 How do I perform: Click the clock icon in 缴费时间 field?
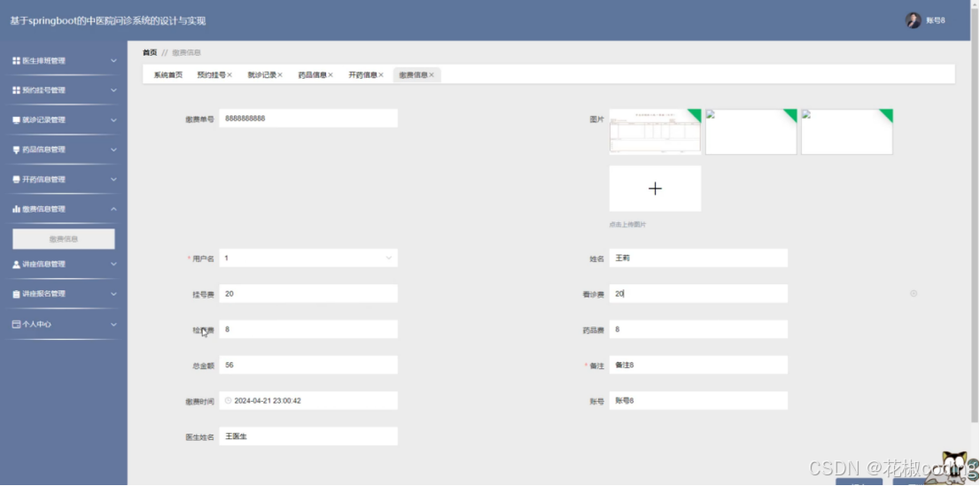228,400
